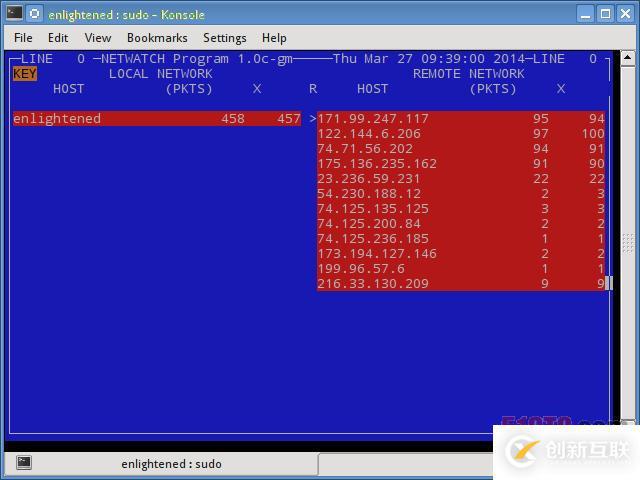
Task: Maximize the Konsole window
Action: (606, 14)
